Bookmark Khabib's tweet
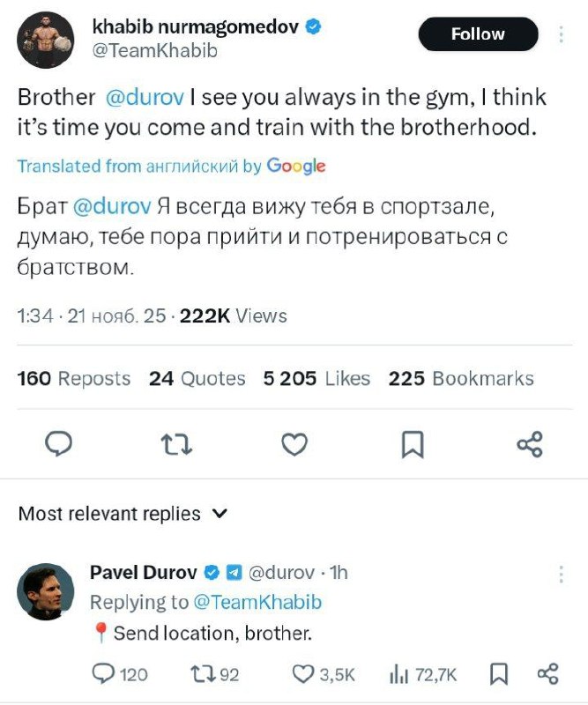The width and height of the screenshot is (588, 705). 413,445
